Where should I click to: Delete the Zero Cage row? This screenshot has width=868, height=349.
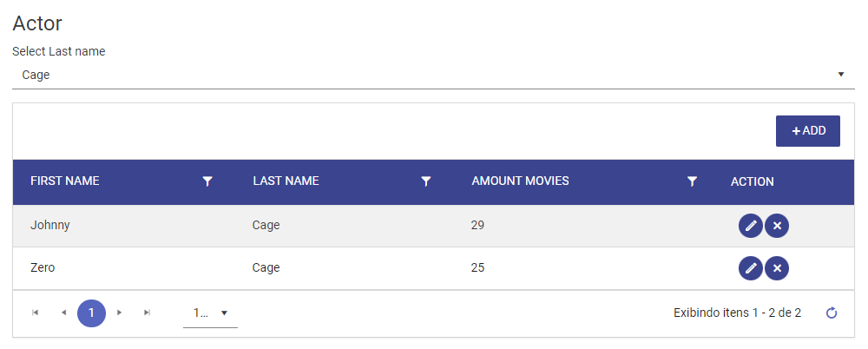click(x=777, y=268)
